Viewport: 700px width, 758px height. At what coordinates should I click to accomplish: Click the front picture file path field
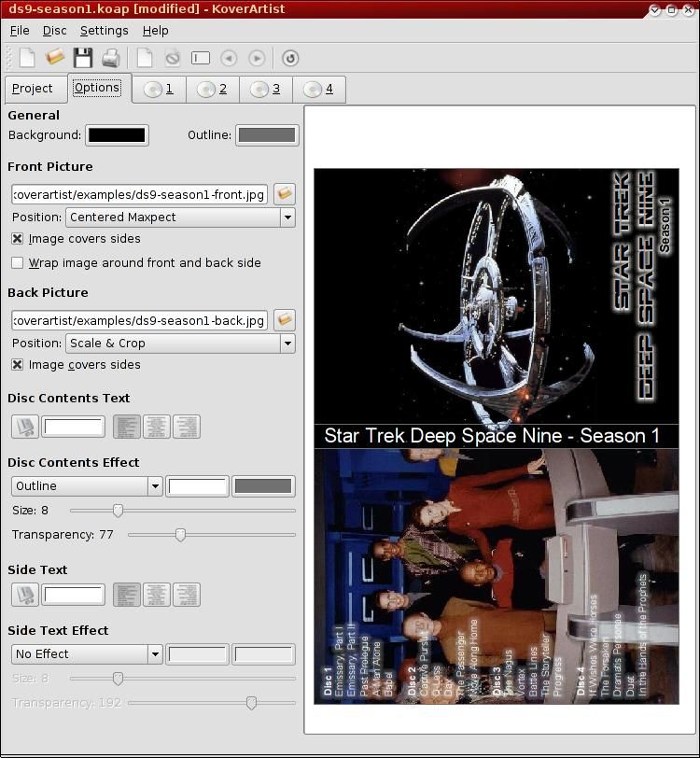(139, 194)
